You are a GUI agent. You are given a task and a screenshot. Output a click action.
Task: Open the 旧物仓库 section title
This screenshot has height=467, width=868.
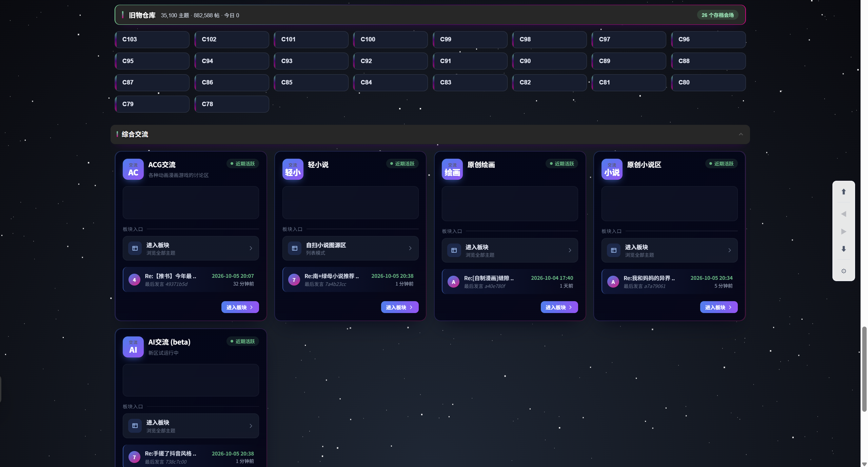142,15
